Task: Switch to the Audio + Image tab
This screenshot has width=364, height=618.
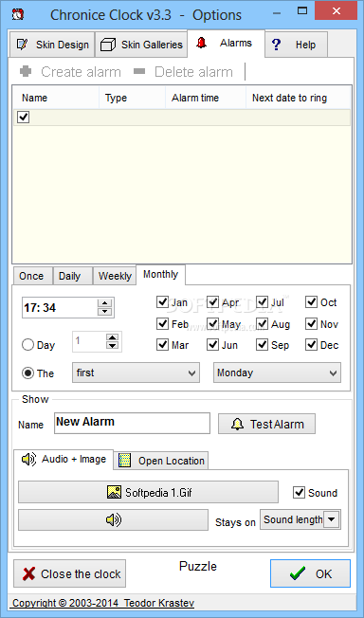Action: (64, 459)
